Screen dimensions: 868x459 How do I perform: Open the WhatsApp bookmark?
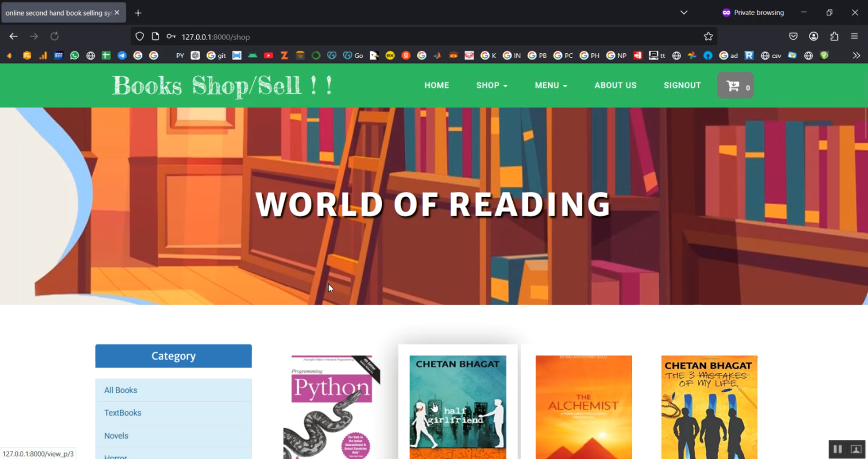tap(75, 55)
